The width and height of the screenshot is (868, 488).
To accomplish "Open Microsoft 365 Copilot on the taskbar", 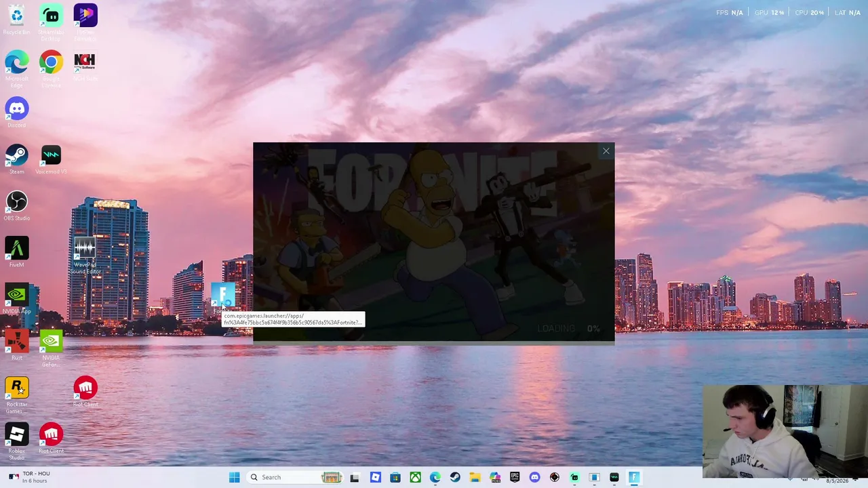I will tap(495, 477).
